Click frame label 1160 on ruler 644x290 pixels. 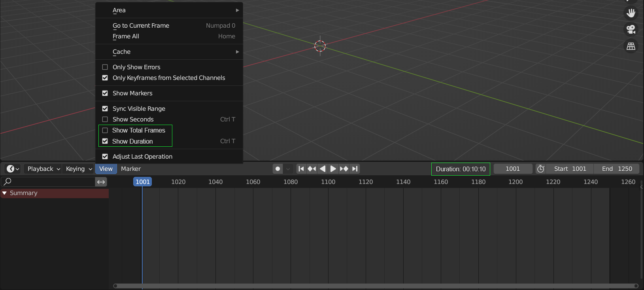pos(441,182)
